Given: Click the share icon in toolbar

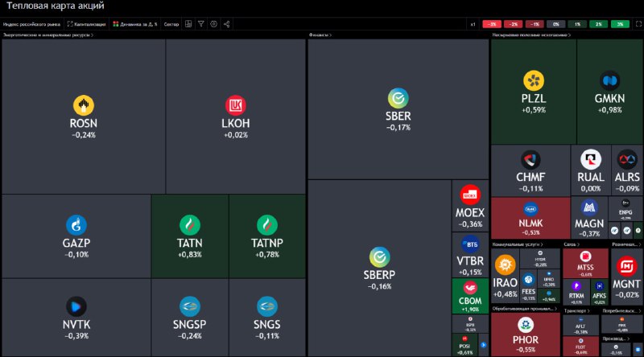Looking at the screenshot, I should 226,24.
